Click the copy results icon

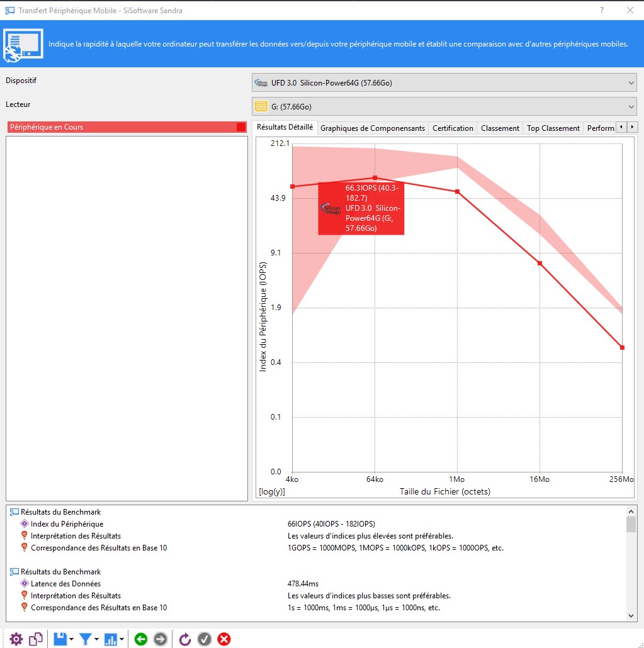pos(37,639)
